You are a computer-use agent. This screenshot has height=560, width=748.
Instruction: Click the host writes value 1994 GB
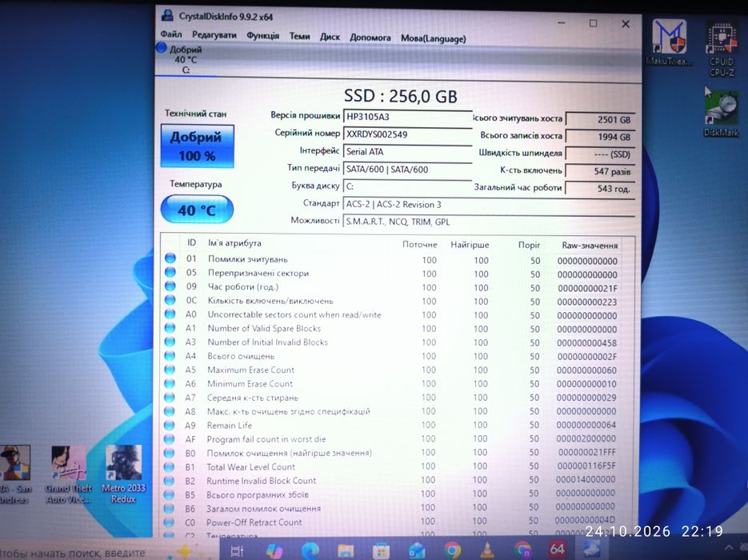(600, 137)
